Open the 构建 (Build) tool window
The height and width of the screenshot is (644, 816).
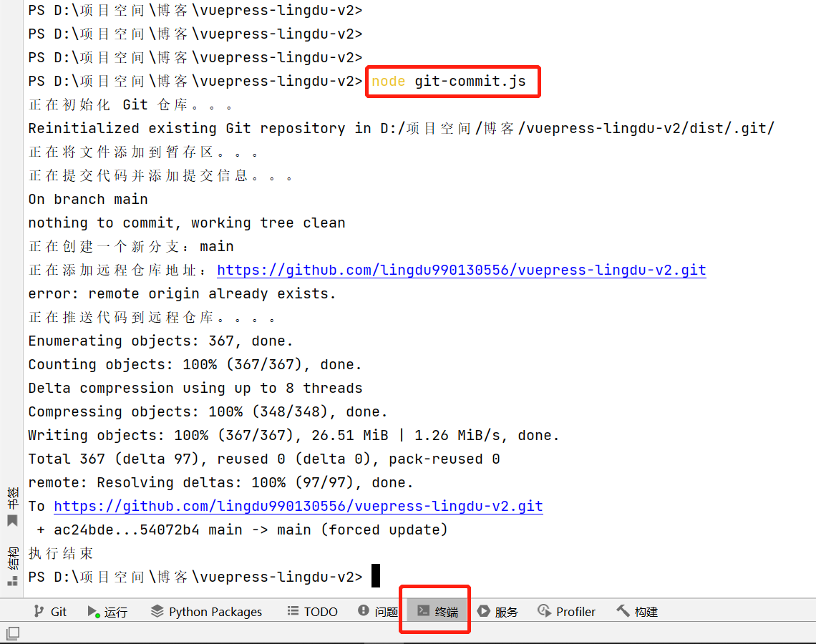click(637, 612)
